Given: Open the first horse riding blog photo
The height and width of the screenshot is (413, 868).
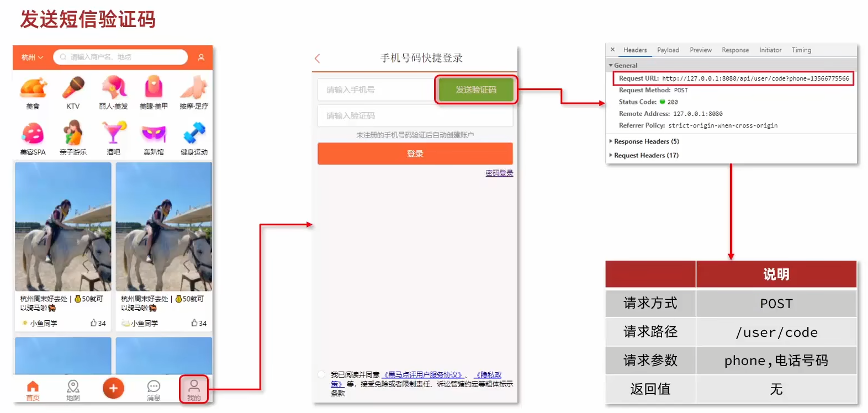Looking at the screenshot, I should tap(63, 226).
